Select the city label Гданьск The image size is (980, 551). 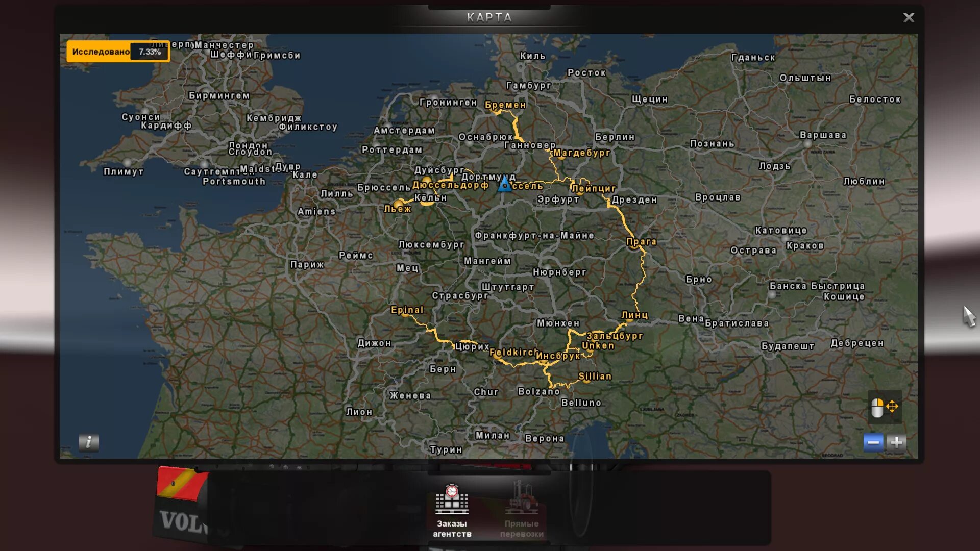(753, 58)
